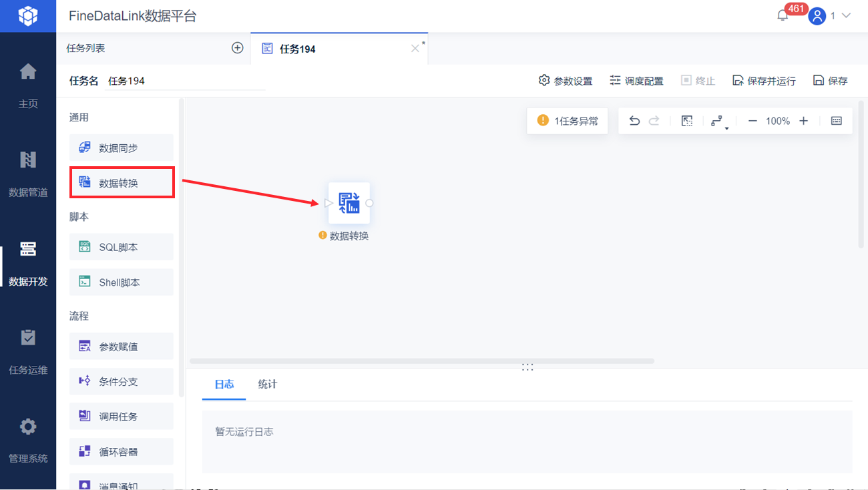Image resolution: width=868 pixels, height=490 pixels.
Task: Switch to the 统计 tab
Action: click(267, 384)
